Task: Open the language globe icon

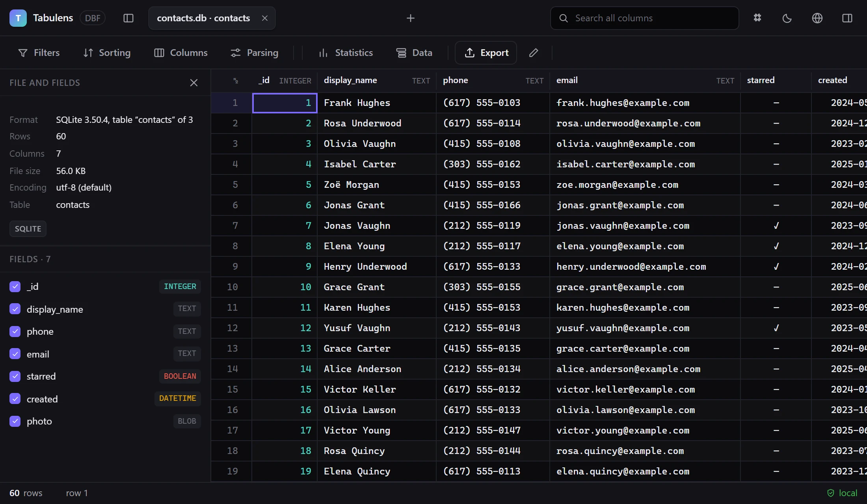Action: click(817, 18)
